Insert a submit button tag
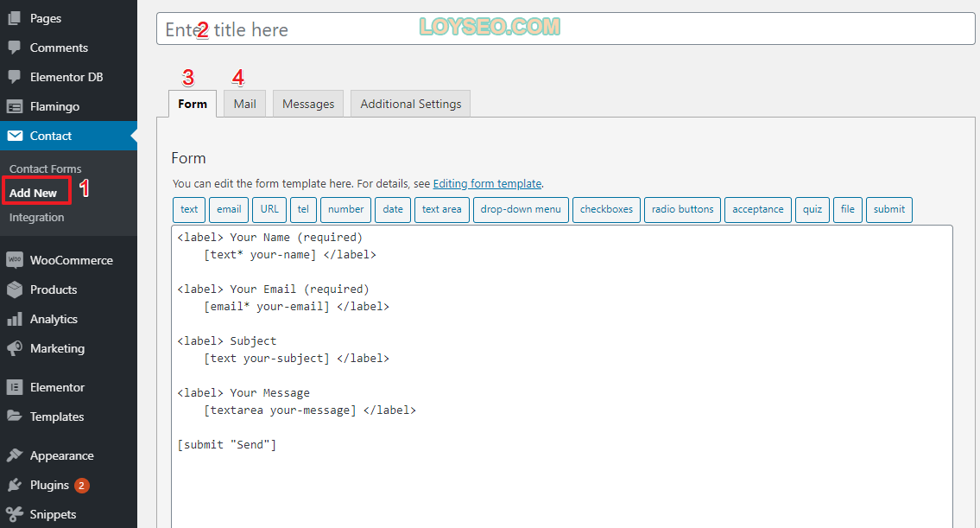 (x=888, y=210)
